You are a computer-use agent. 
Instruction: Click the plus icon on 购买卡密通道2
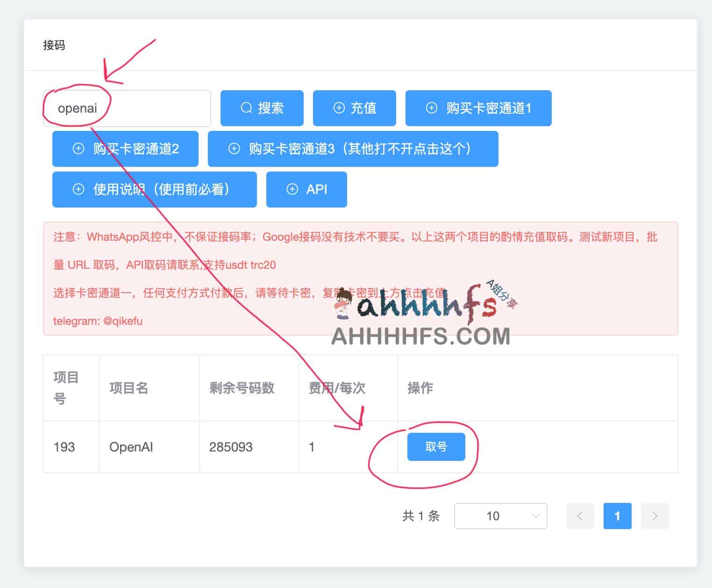pyautogui.click(x=78, y=149)
